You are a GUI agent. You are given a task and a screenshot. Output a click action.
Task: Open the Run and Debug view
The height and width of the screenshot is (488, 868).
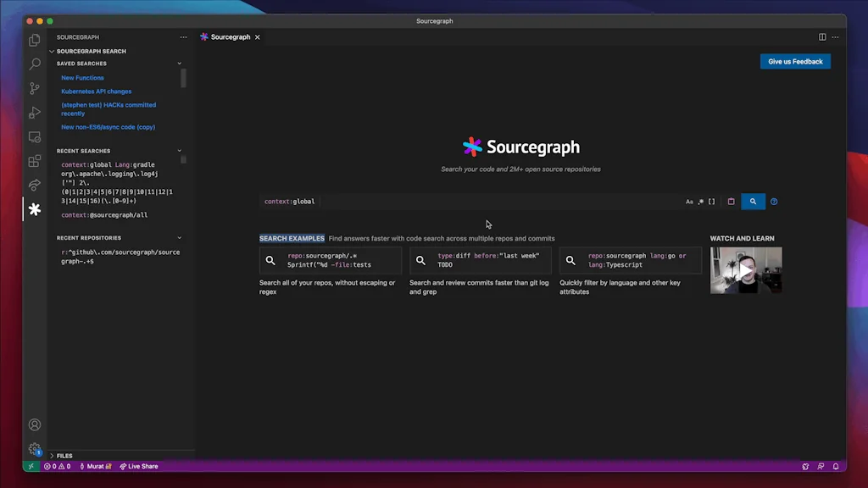[x=35, y=113]
